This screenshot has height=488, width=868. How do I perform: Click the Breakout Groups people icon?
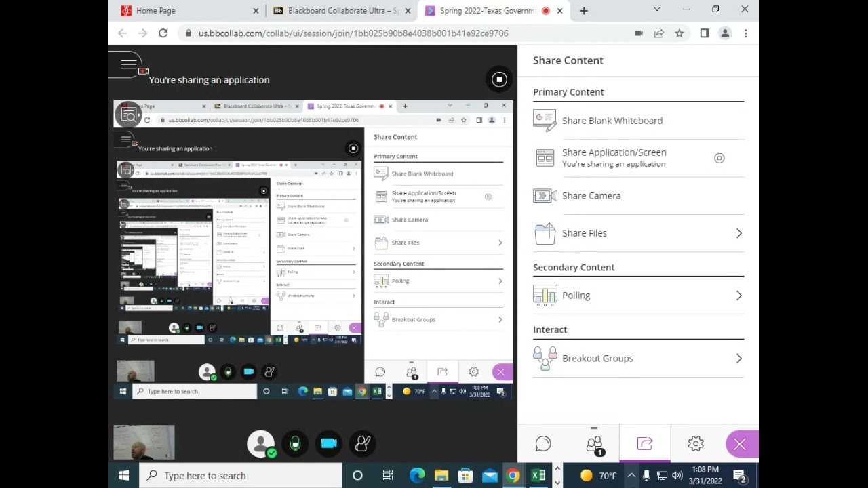tap(545, 358)
